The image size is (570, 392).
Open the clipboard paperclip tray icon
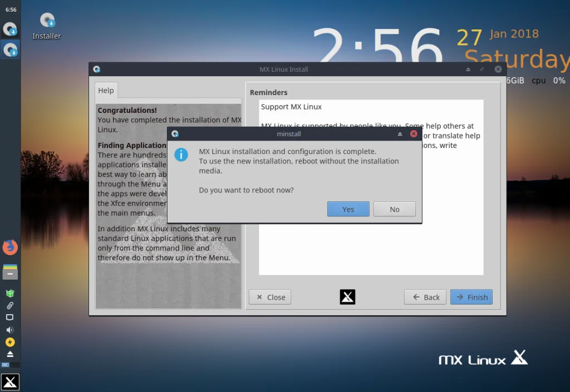point(10,306)
